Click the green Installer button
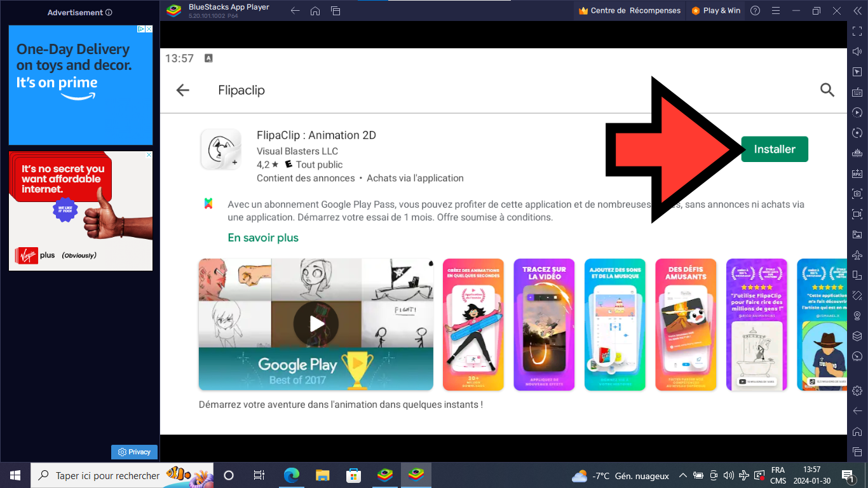868x488 pixels. click(774, 149)
